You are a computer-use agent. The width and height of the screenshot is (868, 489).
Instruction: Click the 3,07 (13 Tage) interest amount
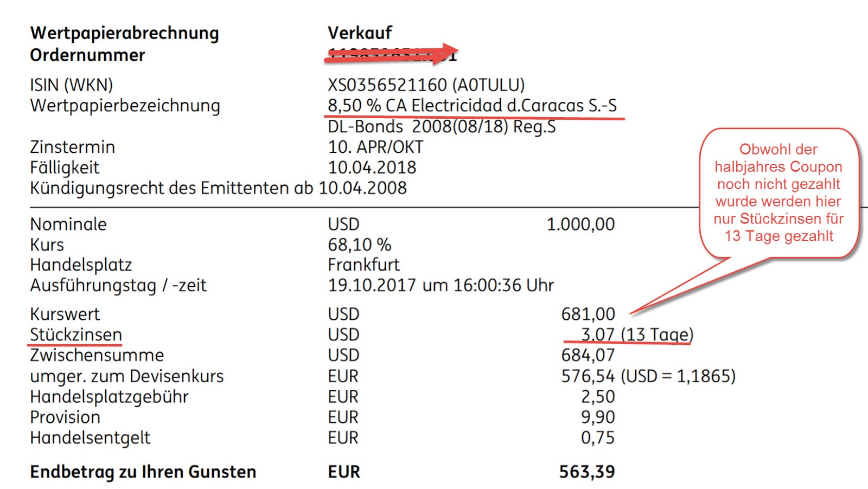point(637,334)
